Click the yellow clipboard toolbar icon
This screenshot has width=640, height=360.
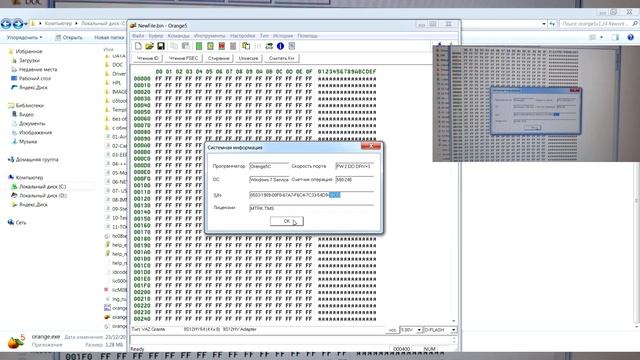(246, 46)
